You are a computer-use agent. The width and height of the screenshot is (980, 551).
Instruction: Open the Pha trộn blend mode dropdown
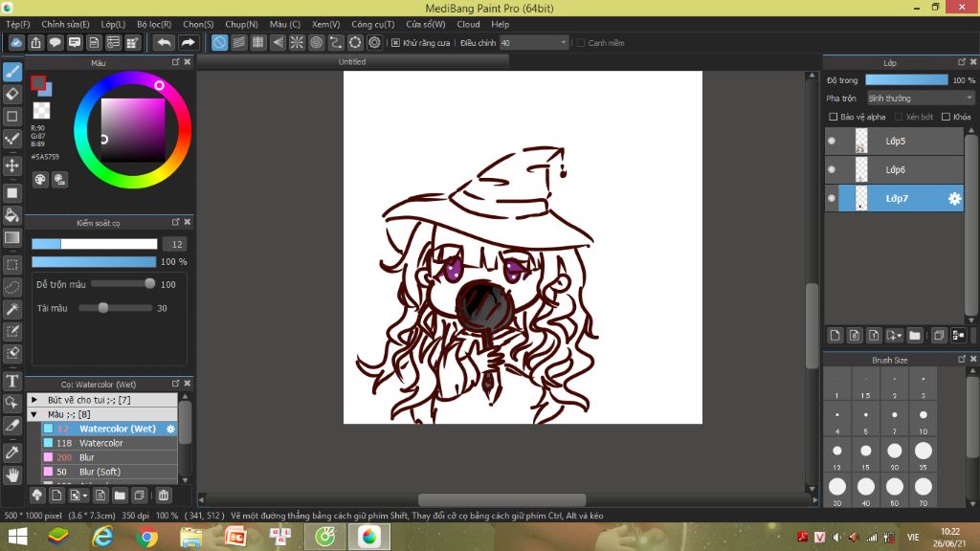click(920, 99)
